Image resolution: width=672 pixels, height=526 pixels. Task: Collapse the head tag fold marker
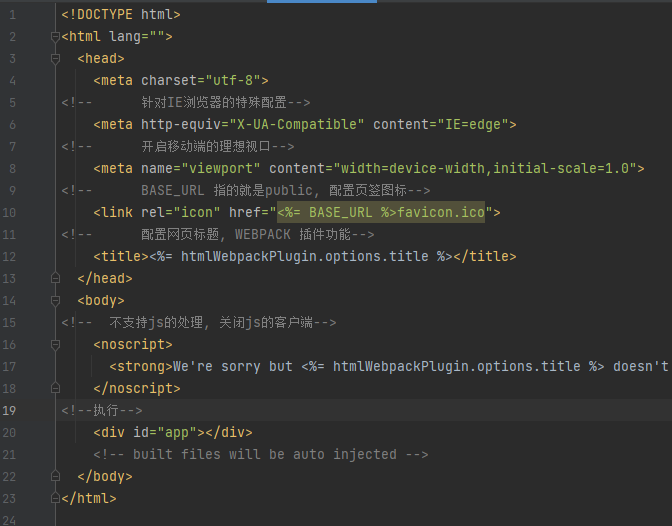(x=56, y=59)
